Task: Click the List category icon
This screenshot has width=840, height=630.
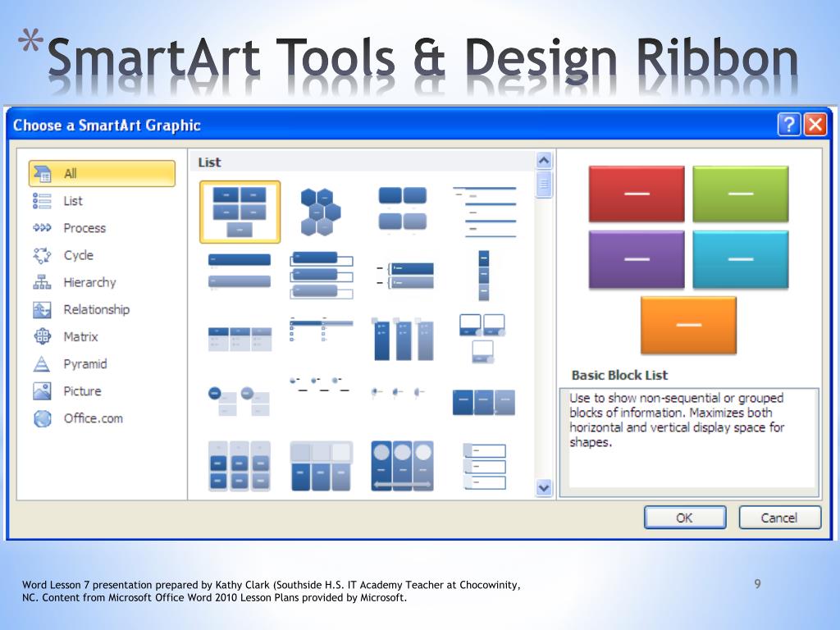Action: pyautogui.click(x=43, y=201)
